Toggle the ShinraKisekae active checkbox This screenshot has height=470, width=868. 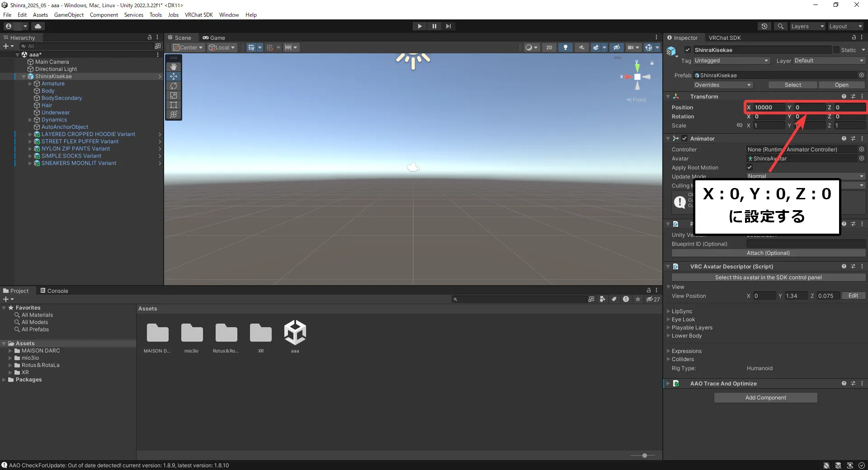(x=688, y=50)
